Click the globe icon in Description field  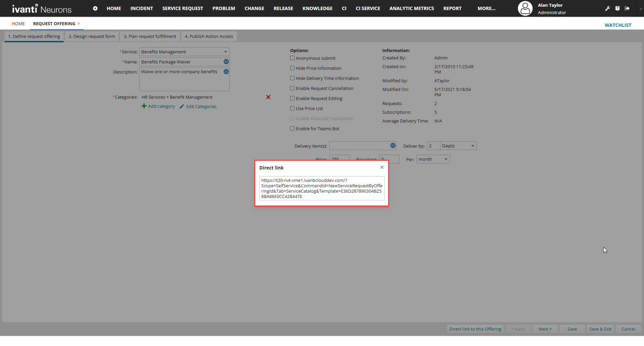point(226,72)
